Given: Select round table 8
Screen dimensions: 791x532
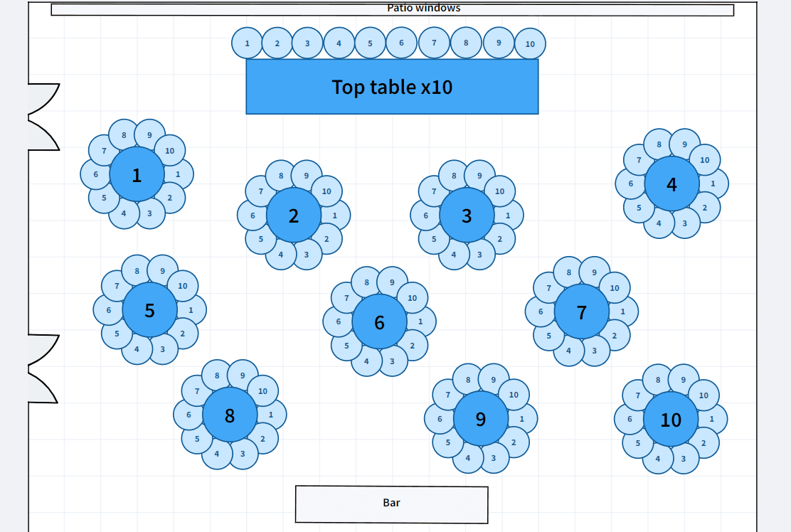Looking at the screenshot, I should (230, 415).
